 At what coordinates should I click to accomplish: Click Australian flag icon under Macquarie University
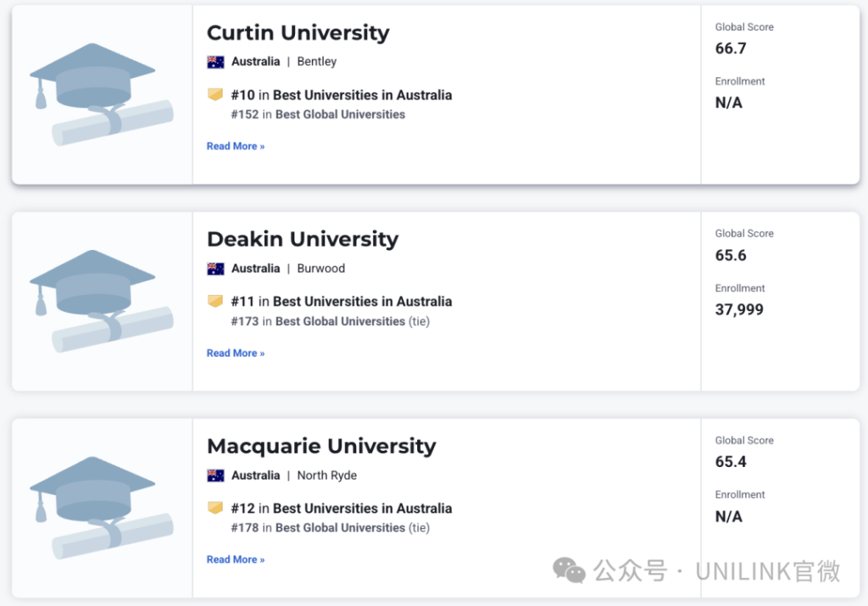click(215, 475)
